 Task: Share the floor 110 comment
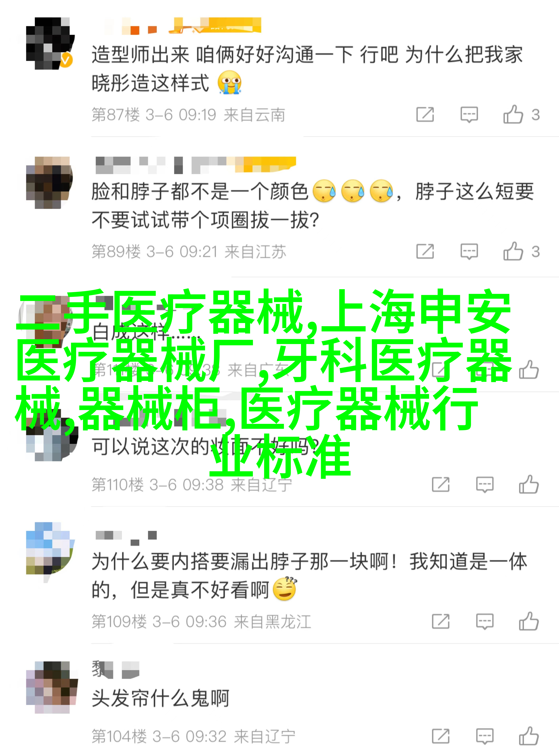pos(441,484)
